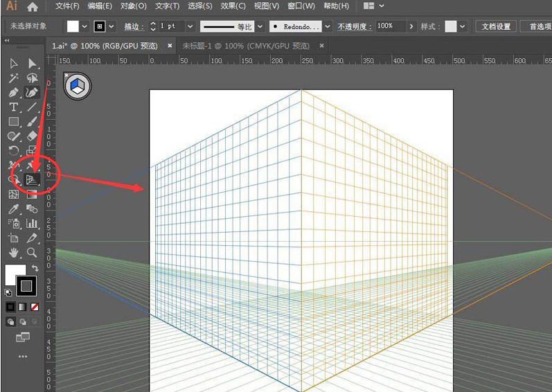Select the Hand tool
The width and height of the screenshot is (552, 392).
13,253
